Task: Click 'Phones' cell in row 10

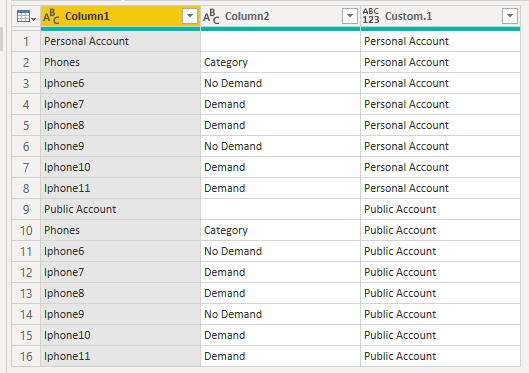Action: pyautogui.click(x=120, y=230)
